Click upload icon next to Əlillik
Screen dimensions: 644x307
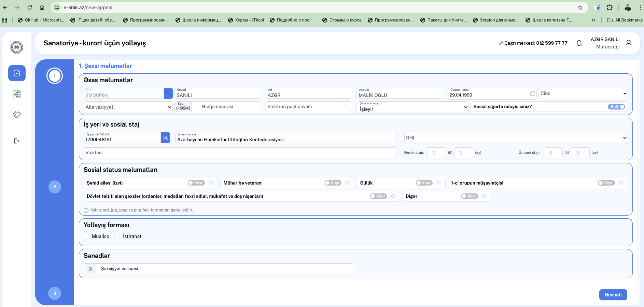click(438, 183)
